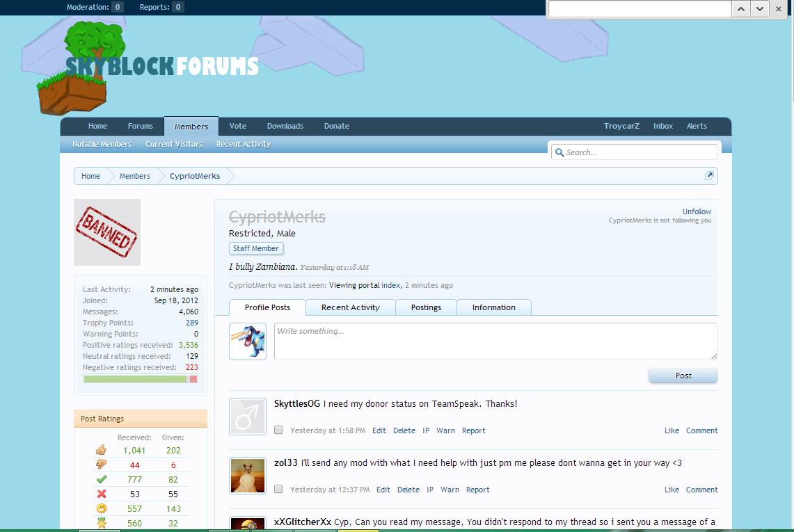Open xXGlitcherXx's profile name link
794x532 pixels.
pos(303,522)
